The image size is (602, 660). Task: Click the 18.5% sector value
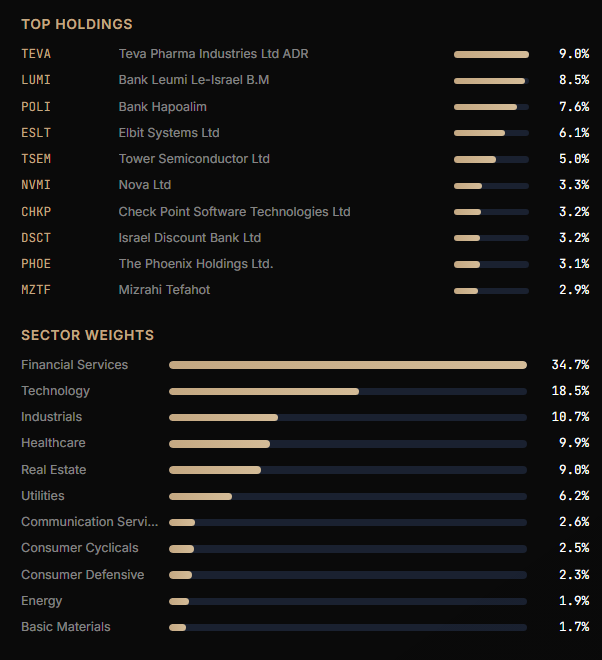tap(570, 391)
